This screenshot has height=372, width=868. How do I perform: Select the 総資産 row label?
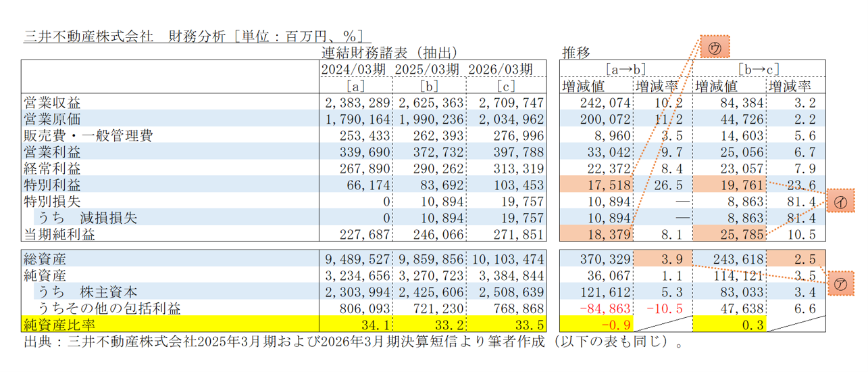pos(45,259)
